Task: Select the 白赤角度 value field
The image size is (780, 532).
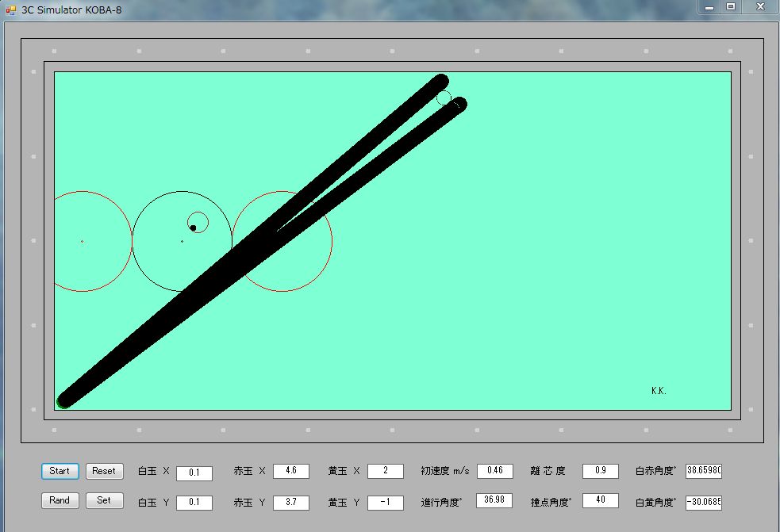Action: 703,471
